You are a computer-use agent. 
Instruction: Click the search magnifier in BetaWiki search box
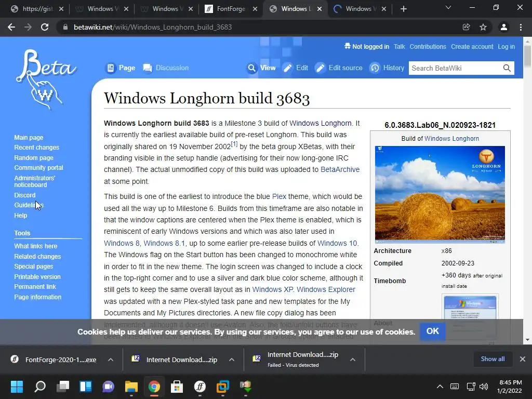[507, 68]
